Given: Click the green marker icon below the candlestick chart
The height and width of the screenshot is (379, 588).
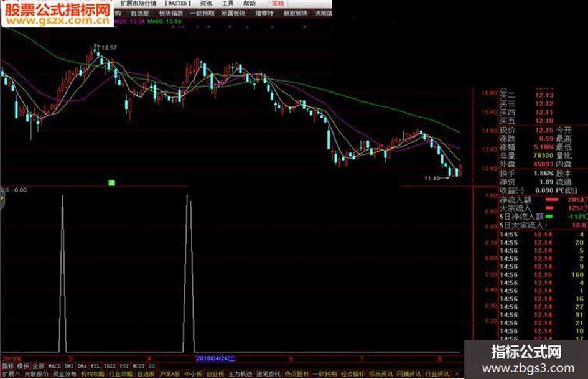Looking at the screenshot, I should (111, 183).
